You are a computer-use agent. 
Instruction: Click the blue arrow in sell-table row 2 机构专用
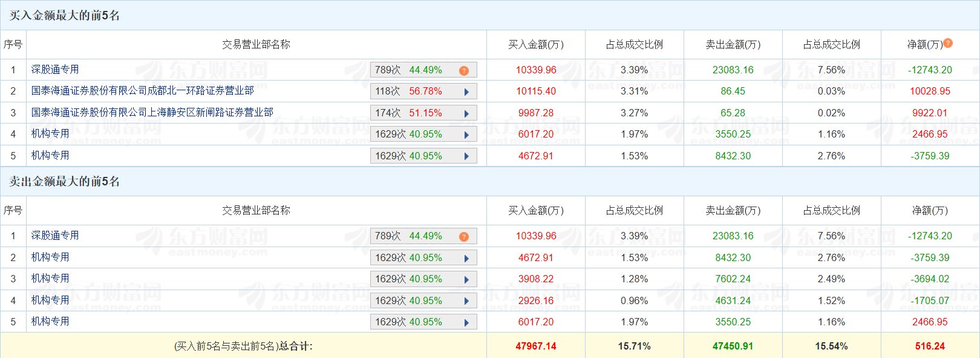(466, 259)
